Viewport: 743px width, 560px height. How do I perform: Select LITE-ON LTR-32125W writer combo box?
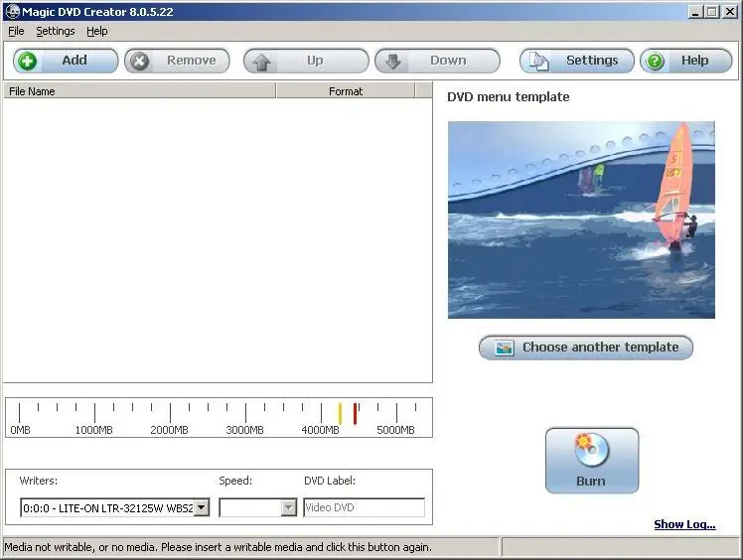pos(114,507)
